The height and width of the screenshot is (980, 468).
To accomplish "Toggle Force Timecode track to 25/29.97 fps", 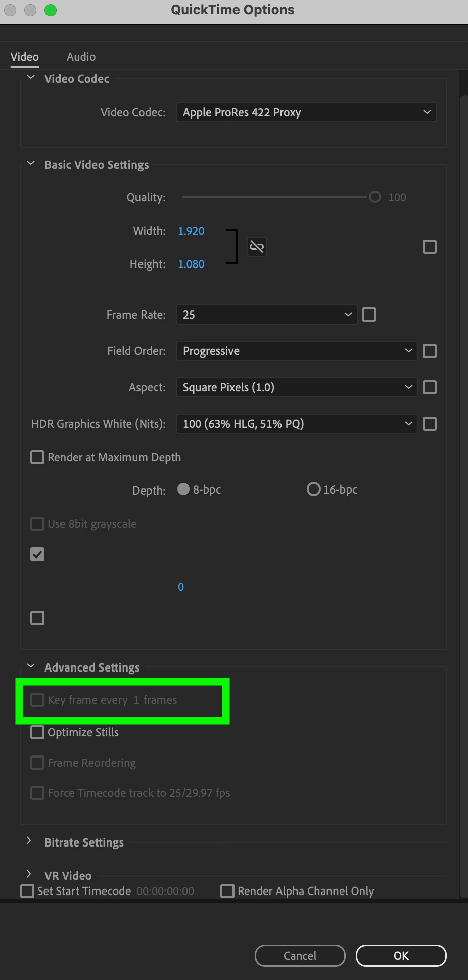I will (x=37, y=793).
